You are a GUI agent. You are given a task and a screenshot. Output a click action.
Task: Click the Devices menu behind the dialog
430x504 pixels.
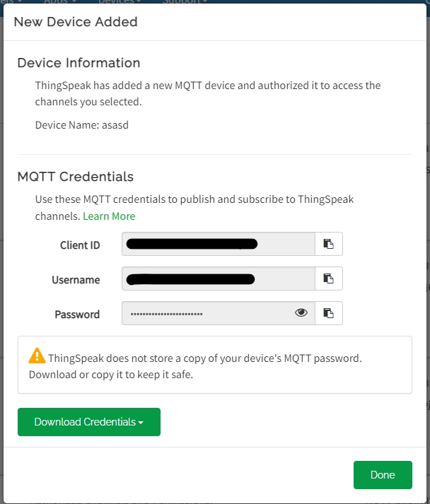[x=117, y=2]
